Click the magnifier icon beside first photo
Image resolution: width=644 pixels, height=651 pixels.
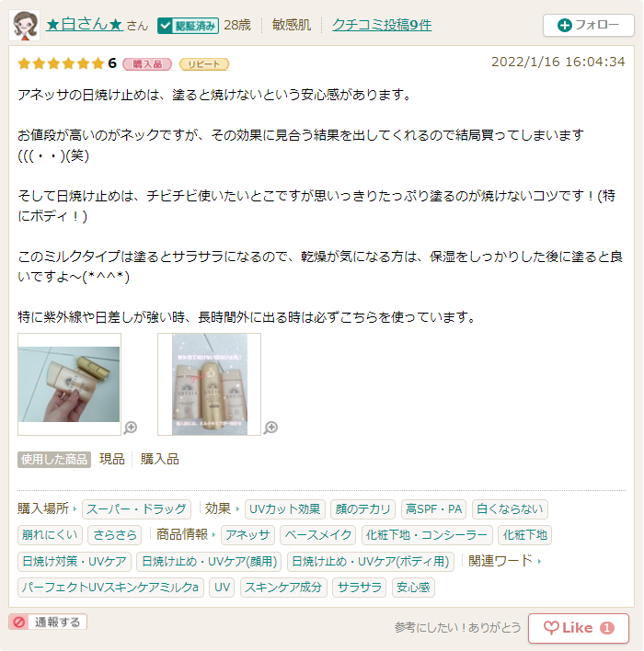(x=131, y=428)
